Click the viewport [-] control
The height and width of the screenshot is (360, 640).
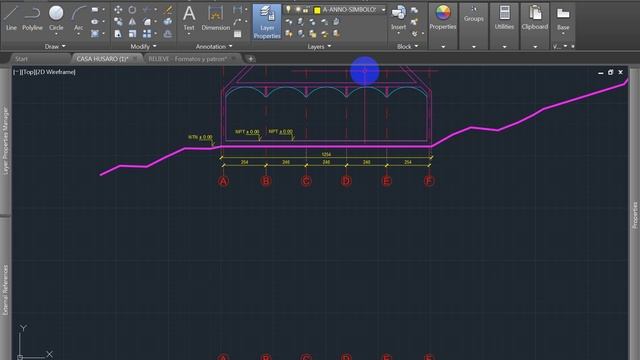click(x=16, y=72)
